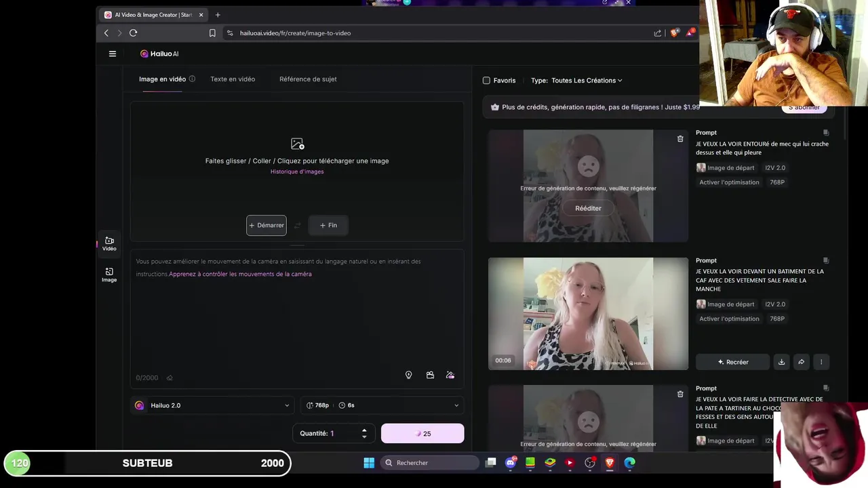Click the Rechercher taskbar search box

pyautogui.click(x=429, y=463)
